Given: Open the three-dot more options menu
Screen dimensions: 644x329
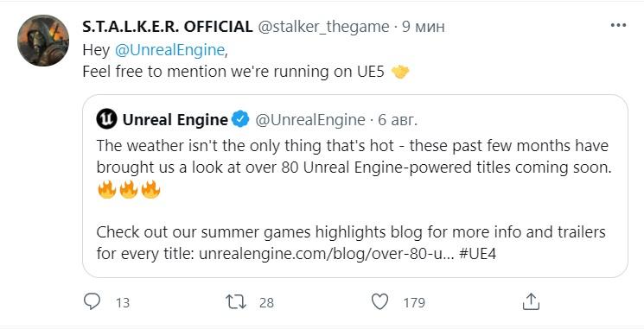Looking at the screenshot, I should (x=618, y=25).
